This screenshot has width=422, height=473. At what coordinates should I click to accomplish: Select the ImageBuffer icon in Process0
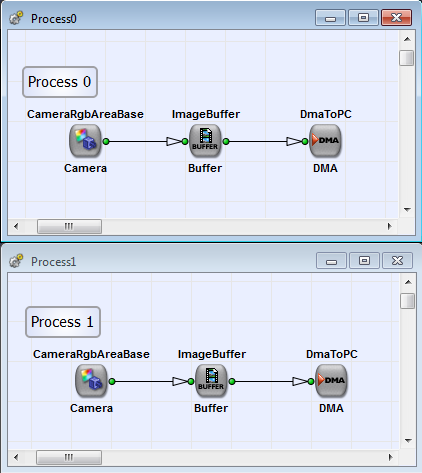tap(205, 141)
